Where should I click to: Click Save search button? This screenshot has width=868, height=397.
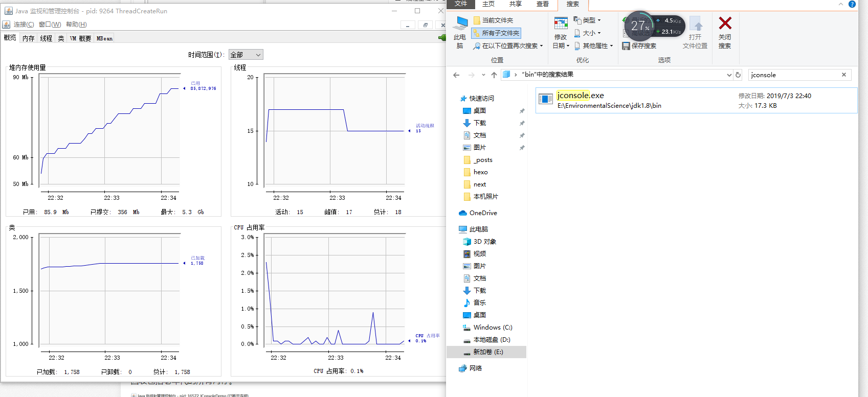[x=639, y=46]
